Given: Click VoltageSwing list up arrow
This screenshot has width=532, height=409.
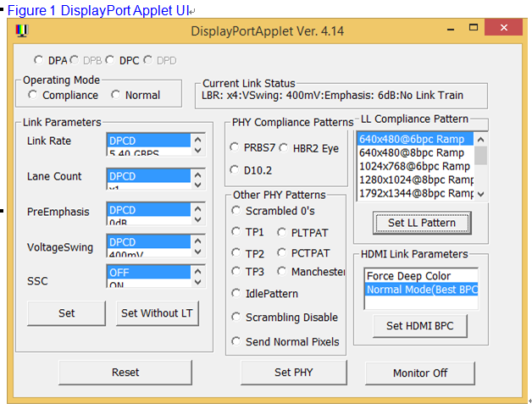Looking at the screenshot, I should coord(198,240).
